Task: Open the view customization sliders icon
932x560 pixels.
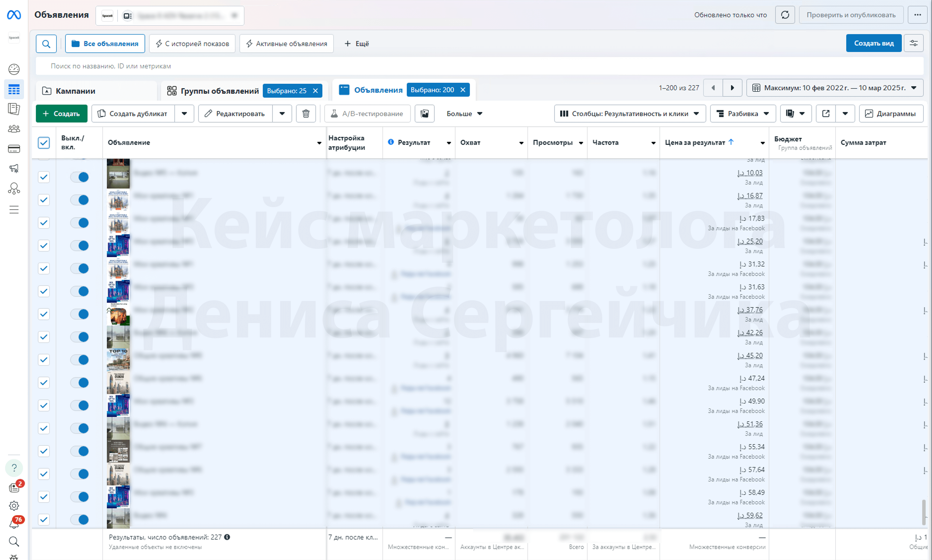Action: coord(914,43)
